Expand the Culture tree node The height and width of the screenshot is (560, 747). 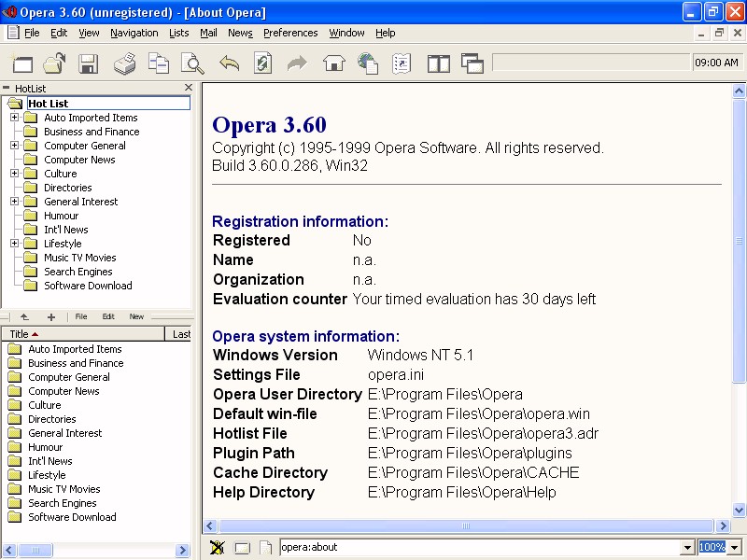point(15,174)
